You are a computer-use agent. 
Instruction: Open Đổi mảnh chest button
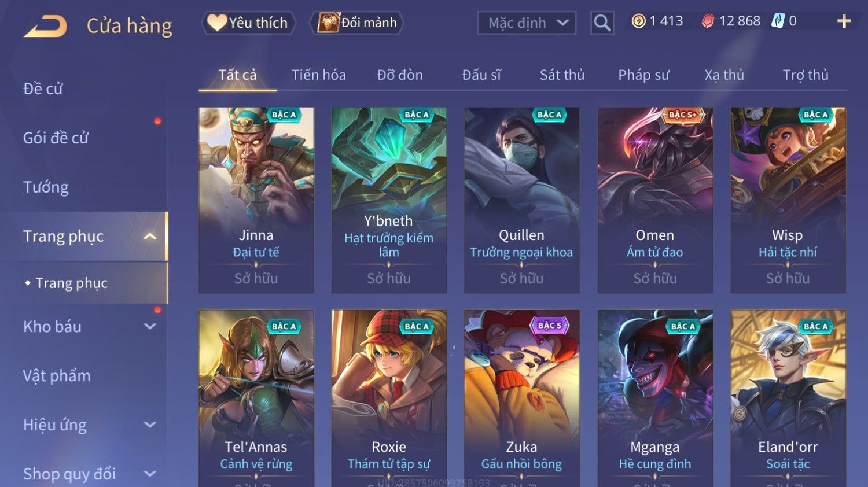pos(357,23)
